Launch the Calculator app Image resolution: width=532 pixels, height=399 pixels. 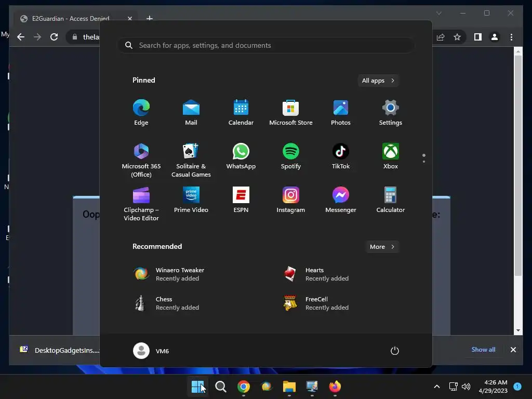[391, 200]
